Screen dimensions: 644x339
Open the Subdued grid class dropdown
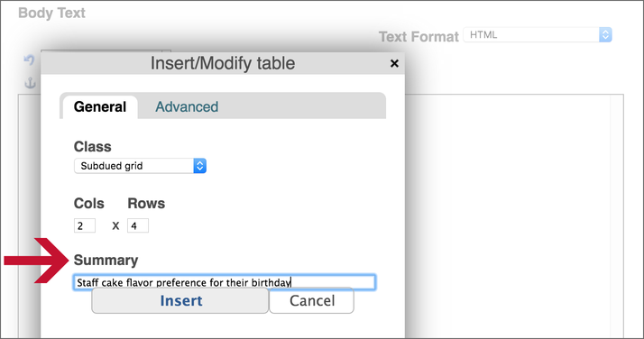140,166
